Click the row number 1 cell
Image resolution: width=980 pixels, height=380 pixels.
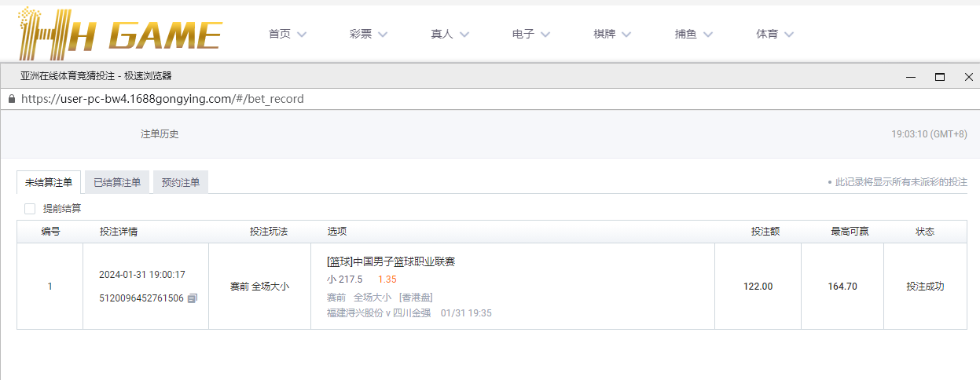tap(50, 287)
